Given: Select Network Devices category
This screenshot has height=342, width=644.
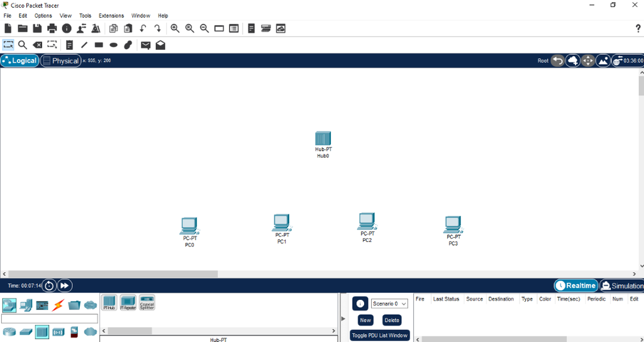Looking at the screenshot, I should click(x=9, y=305).
